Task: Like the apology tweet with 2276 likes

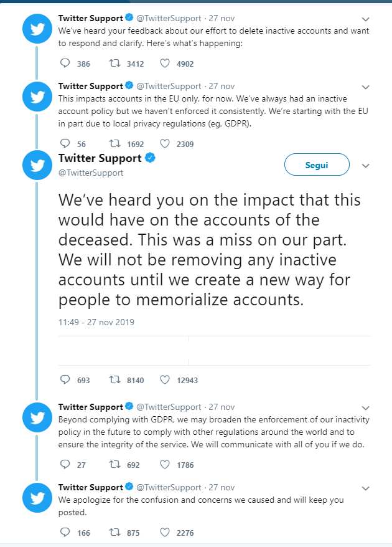Action: pyautogui.click(x=165, y=533)
